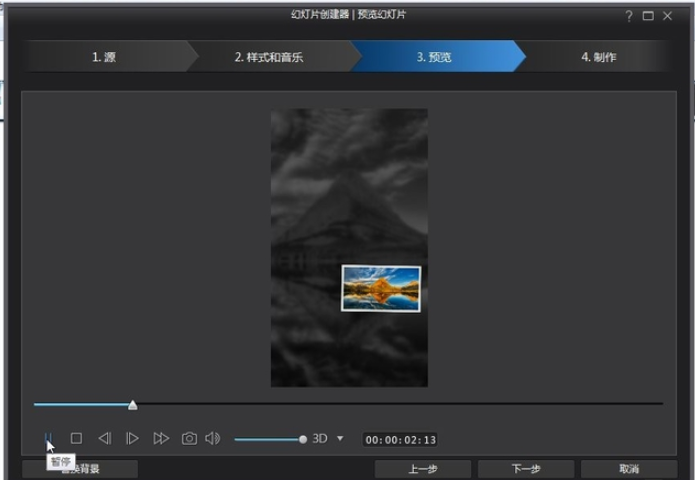Go to step 1 源 tab
This screenshot has width=695, height=480.
[x=104, y=57]
